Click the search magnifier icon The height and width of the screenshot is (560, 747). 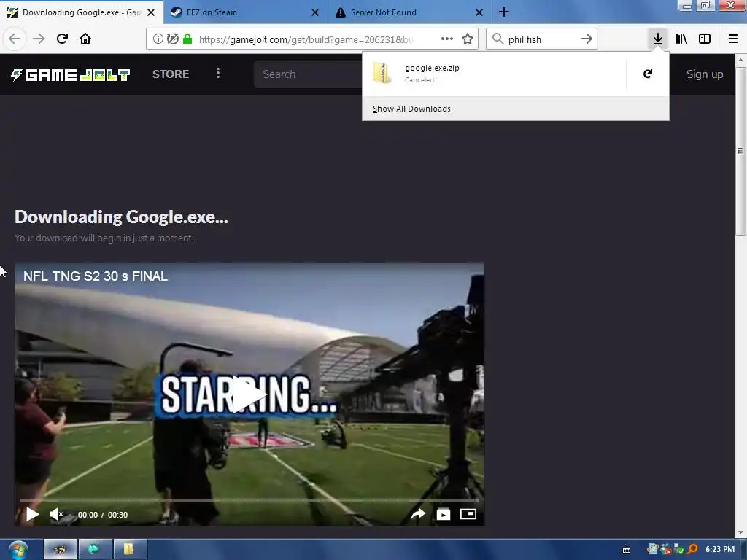point(498,39)
